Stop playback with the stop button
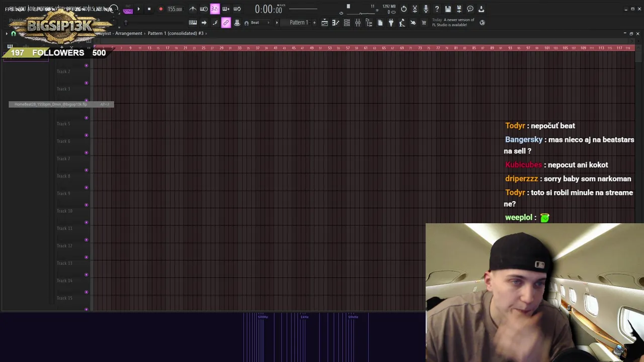Viewport: 644px width, 362px height. pyautogui.click(x=149, y=9)
